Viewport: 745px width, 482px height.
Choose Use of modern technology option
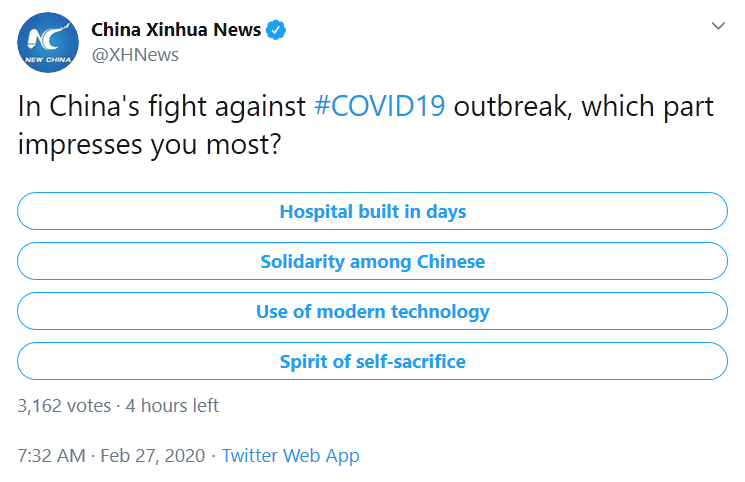coord(372,311)
